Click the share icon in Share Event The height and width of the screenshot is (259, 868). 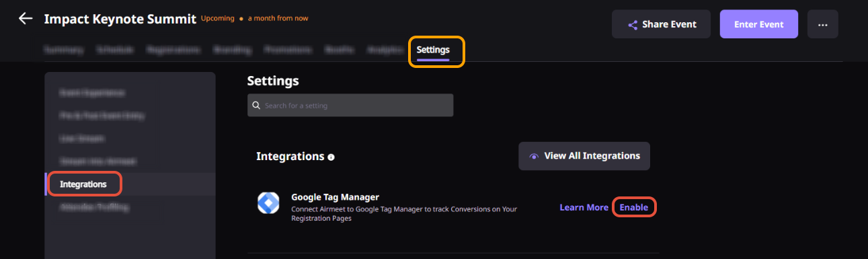[x=633, y=25]
